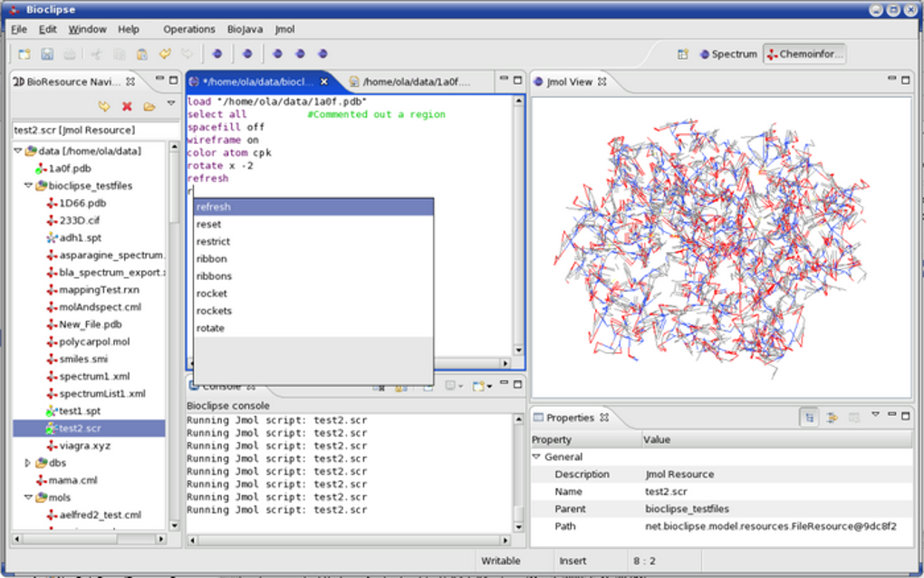Click the red Delete X in navigator
Image resolution: width=924 pixels, height=578 pixels.
127,107
